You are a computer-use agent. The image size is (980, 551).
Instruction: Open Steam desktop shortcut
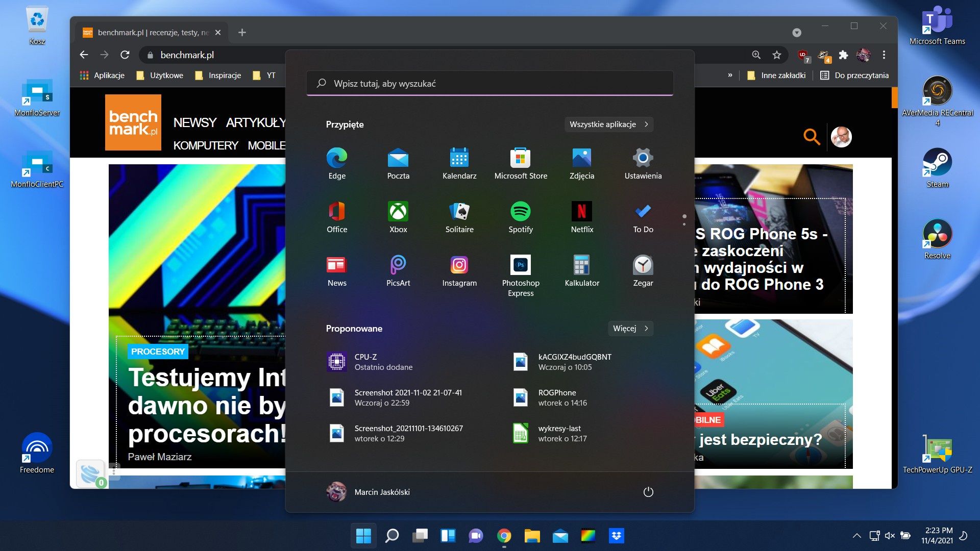pos(937,168)
